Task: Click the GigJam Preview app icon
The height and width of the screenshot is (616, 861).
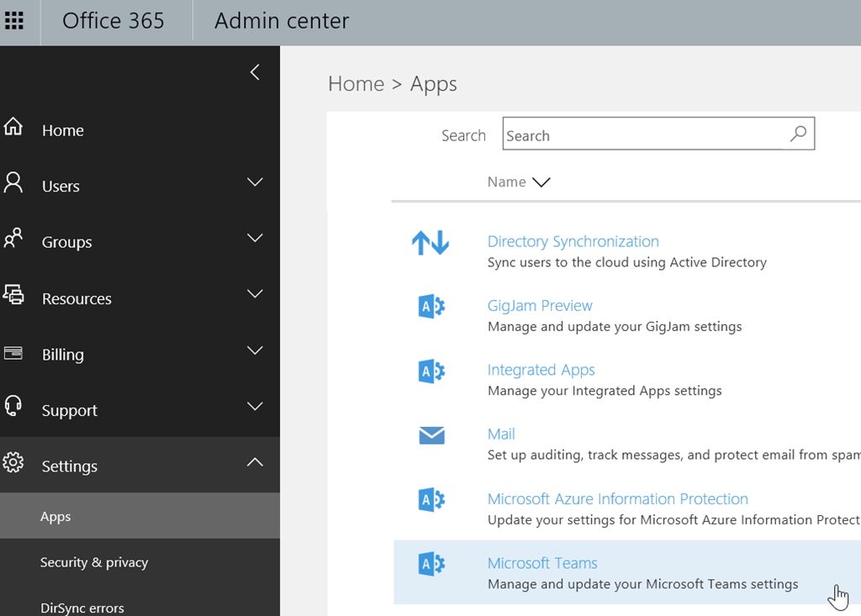Action: (x=431, y=307)
